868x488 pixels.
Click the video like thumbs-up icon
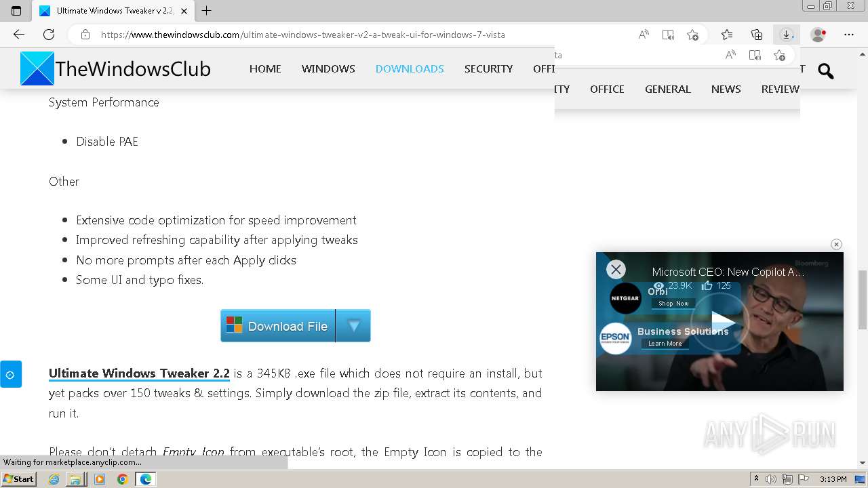[x=706, y=286]
